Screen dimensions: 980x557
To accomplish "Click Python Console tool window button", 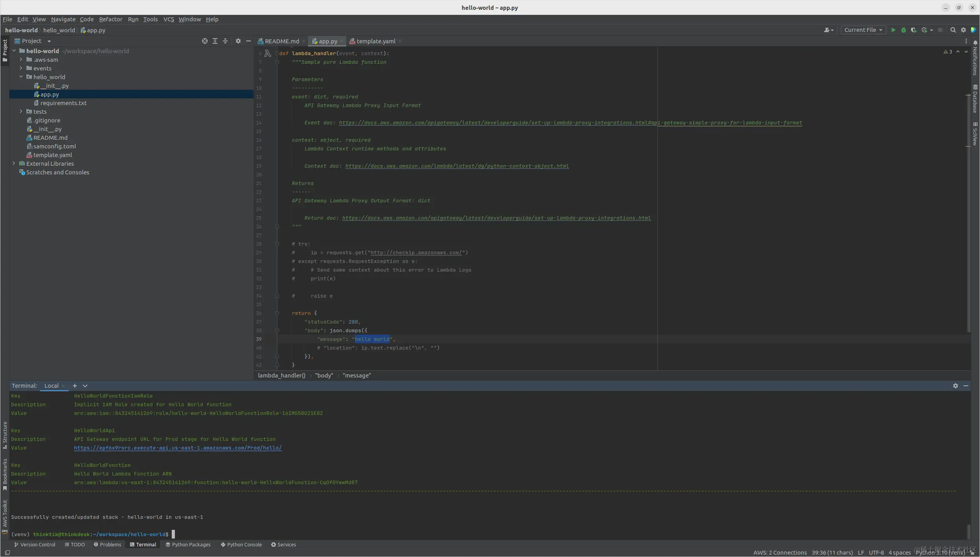I will 241,544.
